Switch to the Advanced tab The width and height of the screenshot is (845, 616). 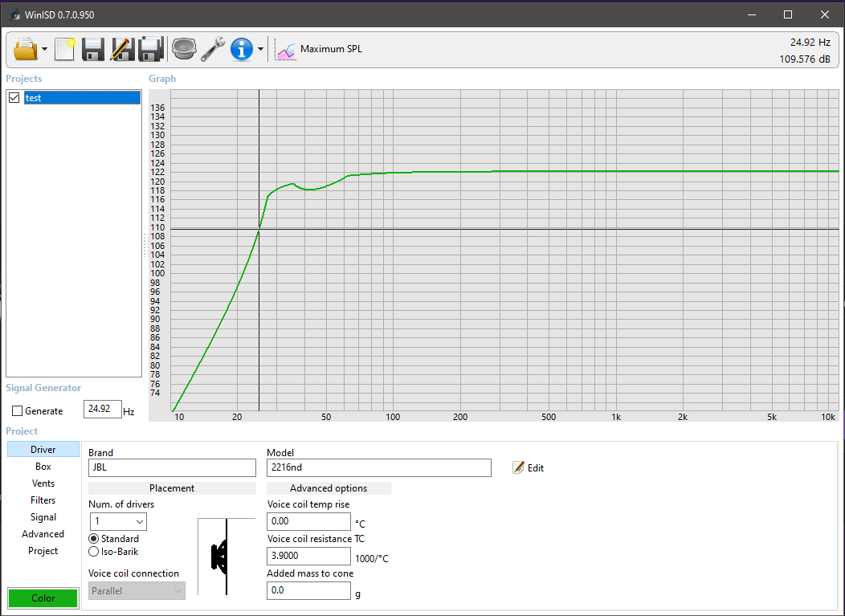(x=43, y=534)
